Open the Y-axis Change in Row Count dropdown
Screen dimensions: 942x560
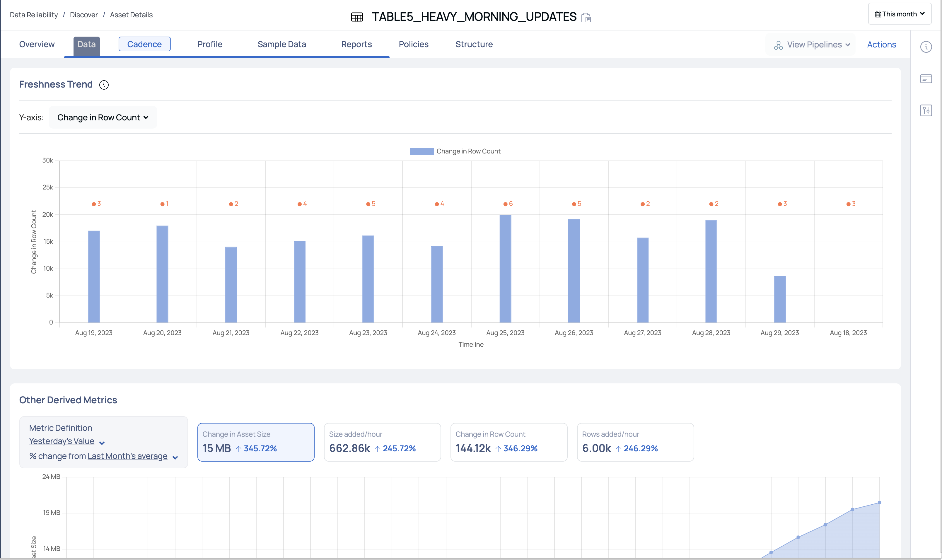tap(103, 118)
